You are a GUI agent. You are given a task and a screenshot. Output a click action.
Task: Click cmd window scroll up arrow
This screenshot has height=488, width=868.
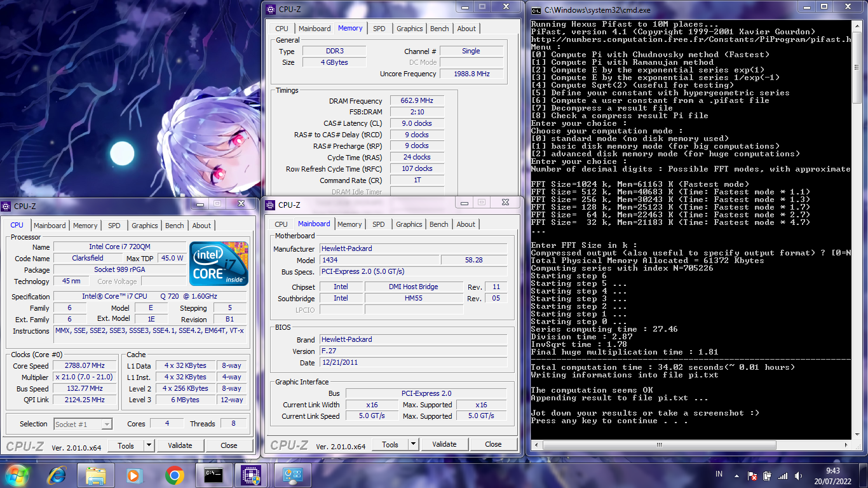(857, 25)
